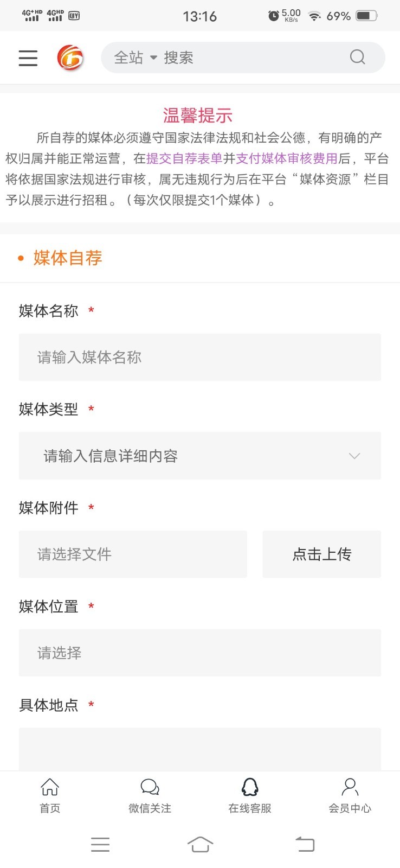Open 会员中心 user icon
This screenshot has width=400, height=868.
click(350, 787)
